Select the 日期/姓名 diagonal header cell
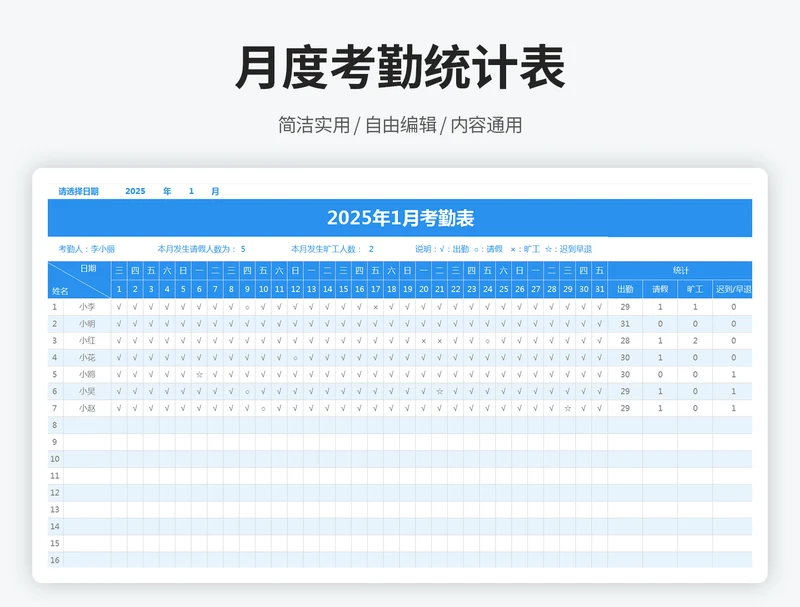 pos(80,280)
